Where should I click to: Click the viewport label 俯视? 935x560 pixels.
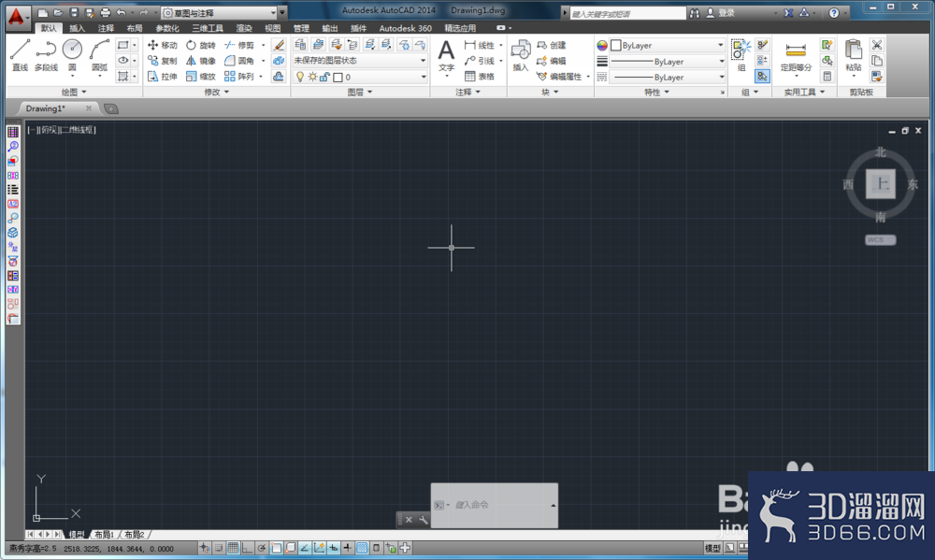click(49, 129)
